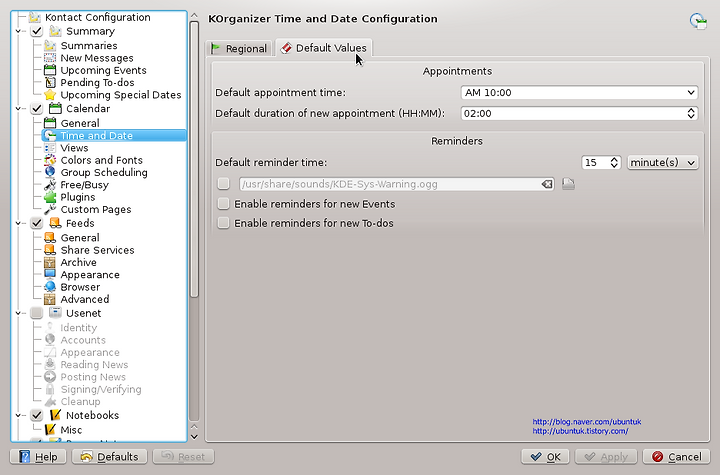Open the Pending To-dos icon entry
The width and height of the screenshot is (720, 475).
(x=50, y=83)
